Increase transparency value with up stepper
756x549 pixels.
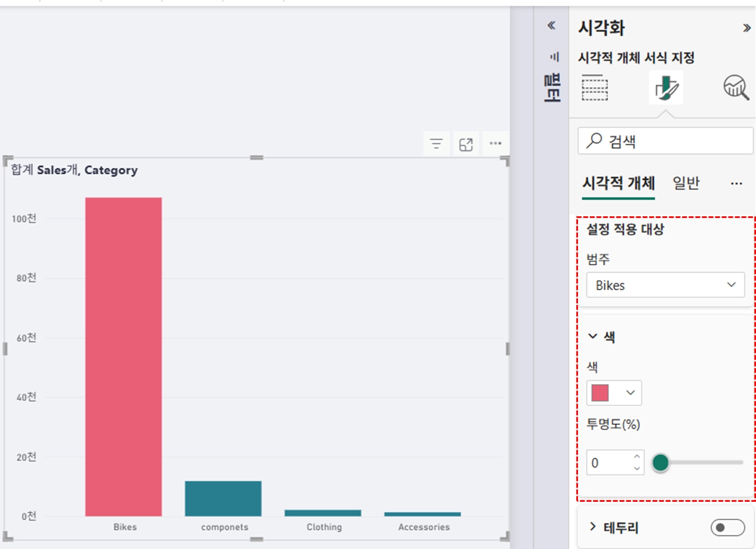637,457
